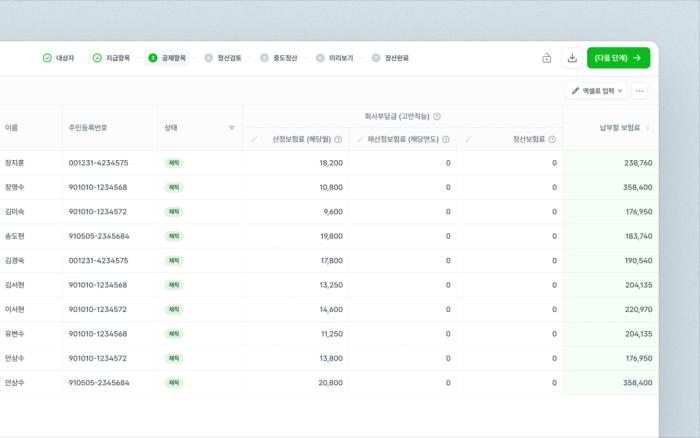The image size is (700, 438).
Task: Click help icon next to 회사부담금 (고안직능)
Action: (437, 117)
